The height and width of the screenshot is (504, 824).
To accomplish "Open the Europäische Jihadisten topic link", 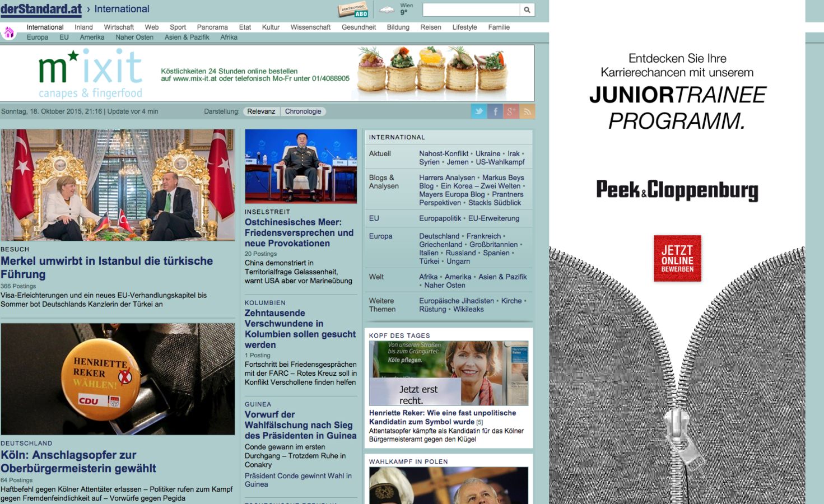I will (457, 301).
